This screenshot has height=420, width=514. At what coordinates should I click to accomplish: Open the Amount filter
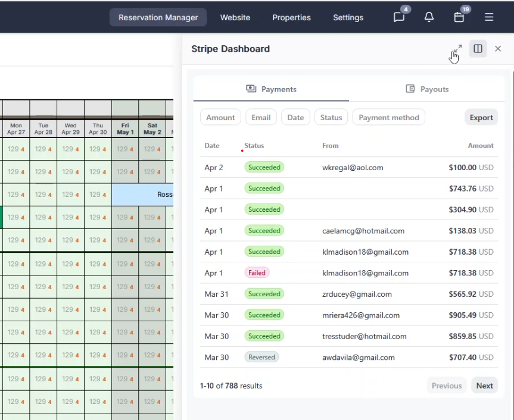tap(220, 117)
